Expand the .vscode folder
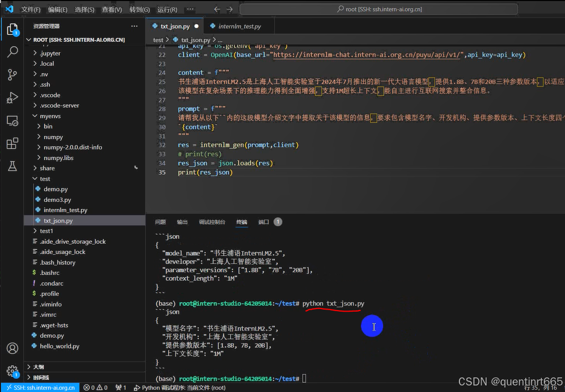Viewport: 565px width, 392px height. [50, 95]
